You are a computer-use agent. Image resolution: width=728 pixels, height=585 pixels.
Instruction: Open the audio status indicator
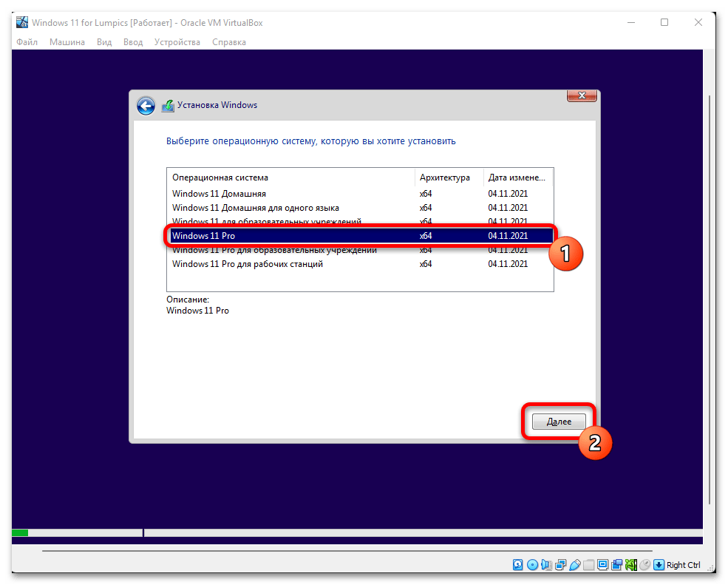(546, 565)
